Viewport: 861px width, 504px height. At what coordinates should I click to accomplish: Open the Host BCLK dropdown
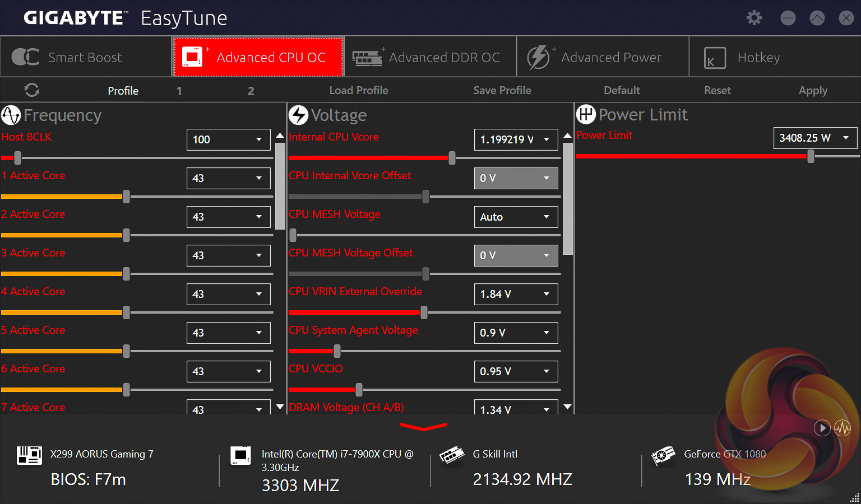point(229,139)
